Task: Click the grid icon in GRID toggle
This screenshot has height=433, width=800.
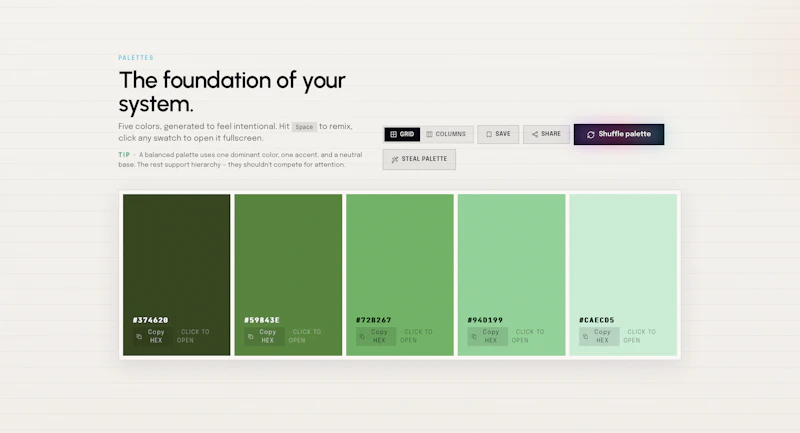Action: coord(393,134)
